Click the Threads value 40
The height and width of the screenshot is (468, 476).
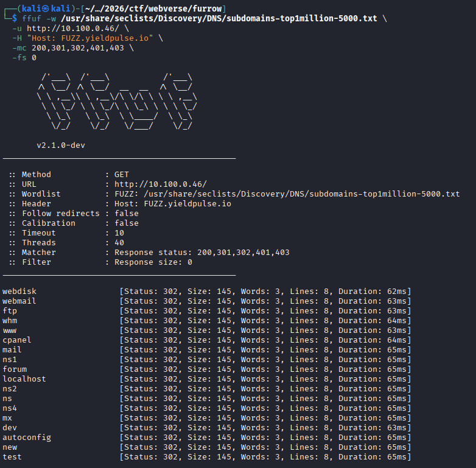point(119,242)
